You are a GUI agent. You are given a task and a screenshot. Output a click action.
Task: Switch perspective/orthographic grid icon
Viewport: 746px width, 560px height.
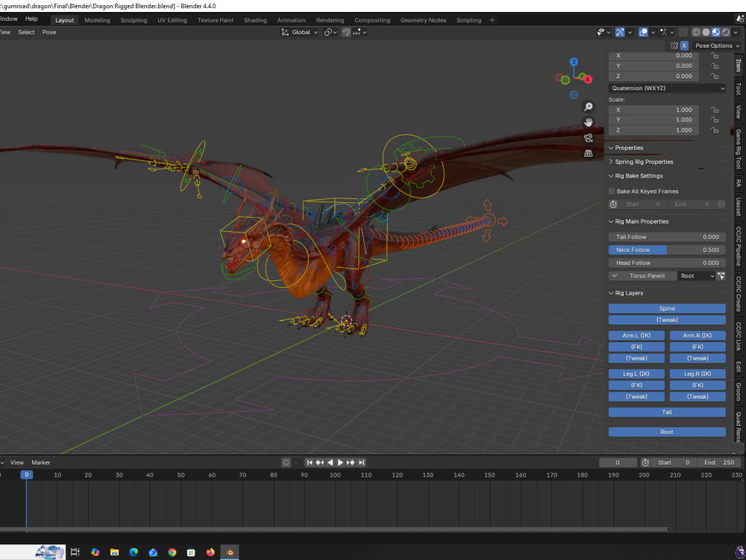click(x=589, y=153)
